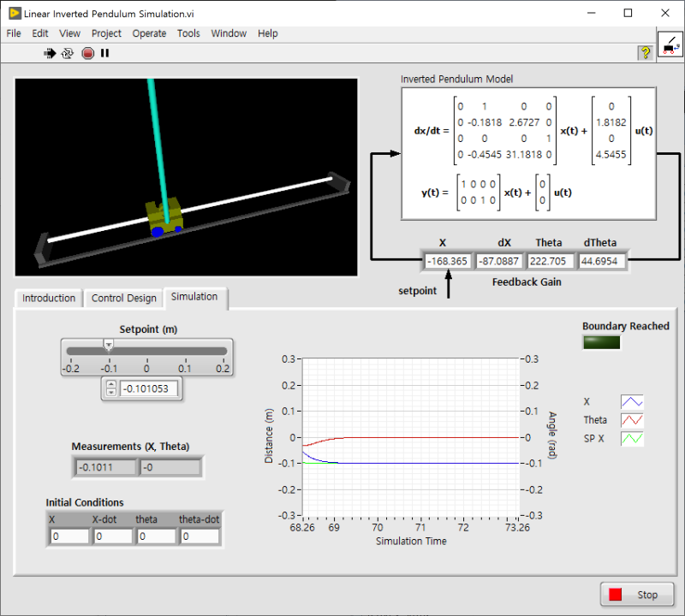685x616 pixels.
Task: Open Context Help via the question mark icon
Action: pyautogui.click(x=645, y=52)
